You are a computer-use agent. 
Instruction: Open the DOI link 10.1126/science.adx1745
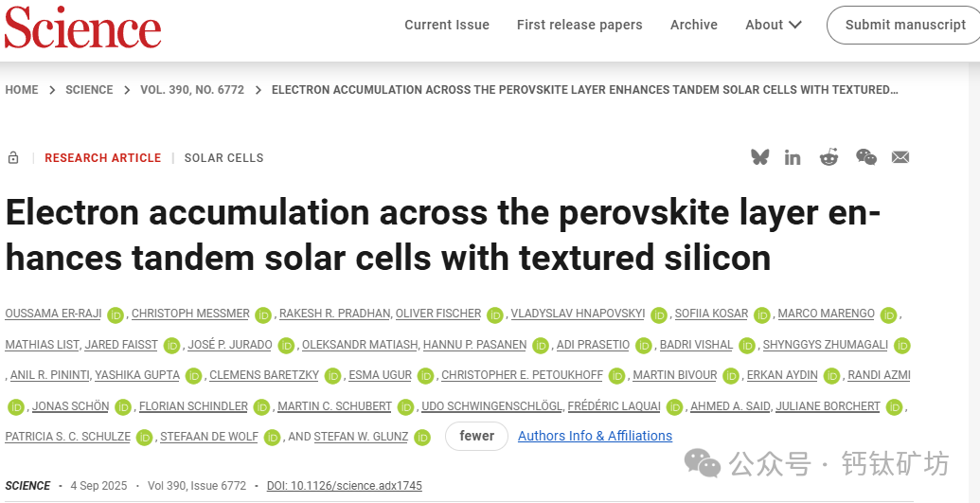click(344, 486)
